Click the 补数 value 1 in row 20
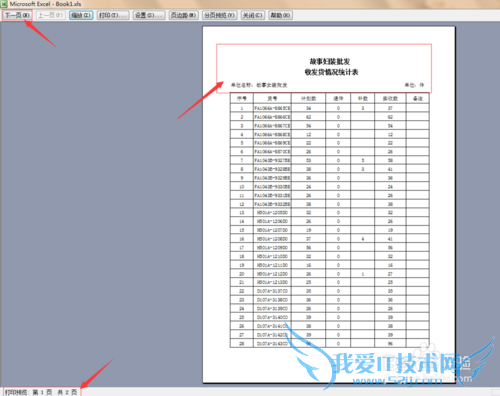 tap(363, 274)
